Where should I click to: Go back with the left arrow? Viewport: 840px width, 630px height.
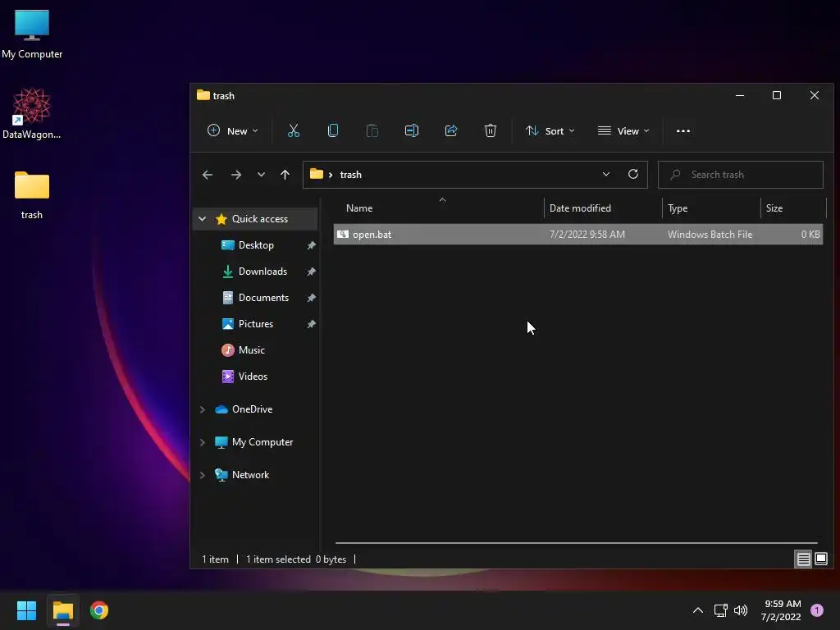pos(208,175)
